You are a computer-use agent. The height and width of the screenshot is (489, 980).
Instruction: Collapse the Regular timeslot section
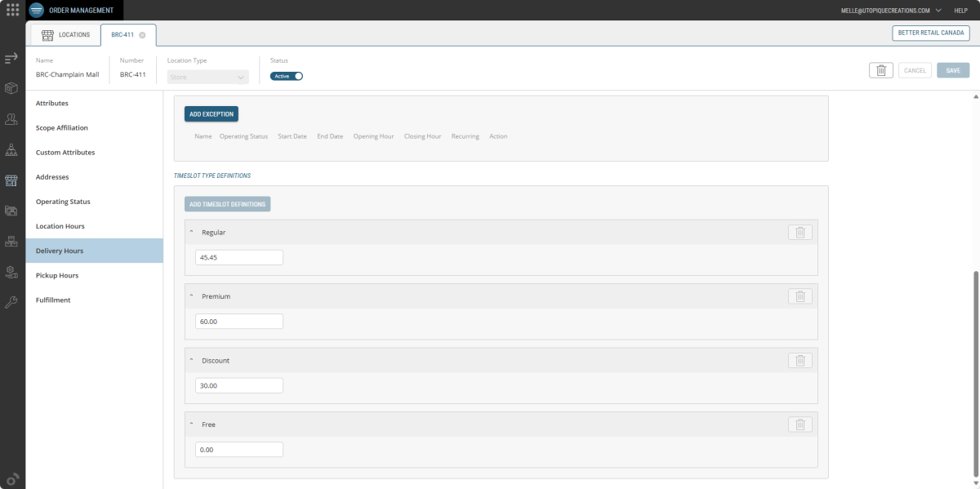pos(192,232)
